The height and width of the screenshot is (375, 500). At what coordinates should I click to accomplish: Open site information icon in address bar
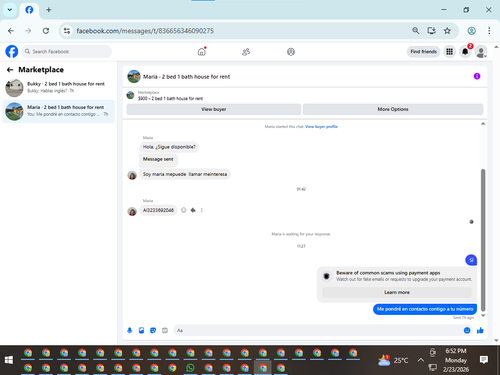pos(67,31)
